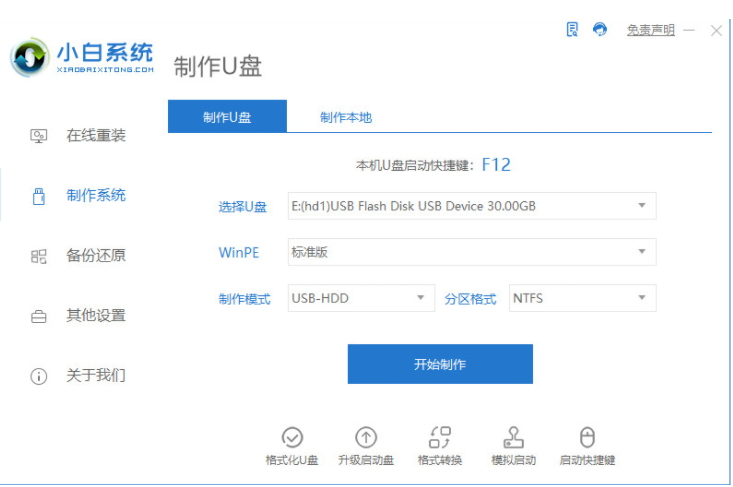The image size is (733, 487).
Task: Click the customer service headset icon
Action: point(600,29)
